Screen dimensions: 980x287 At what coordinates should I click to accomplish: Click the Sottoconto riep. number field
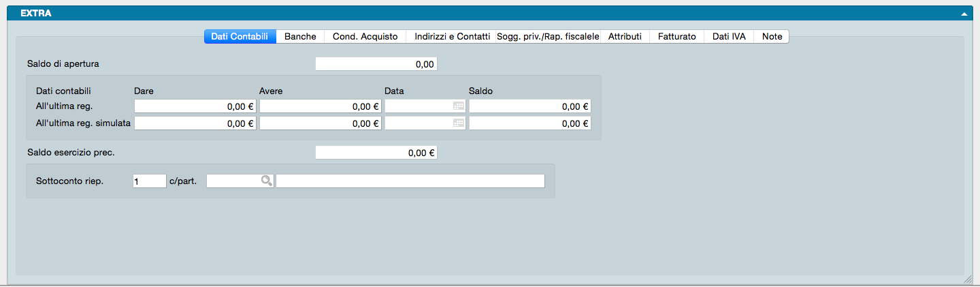[x=150, y=181]
